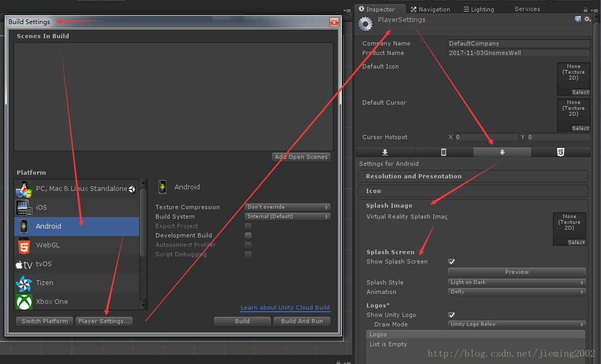Viewport: 601px width, 364px height.
Task: Expand the Icon settings section
Action: point(473,191)
